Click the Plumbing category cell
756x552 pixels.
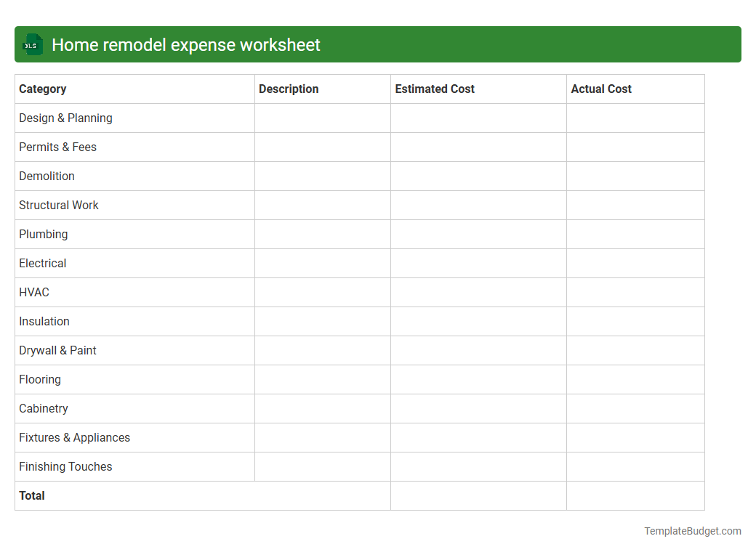click(x=44, y=234)
